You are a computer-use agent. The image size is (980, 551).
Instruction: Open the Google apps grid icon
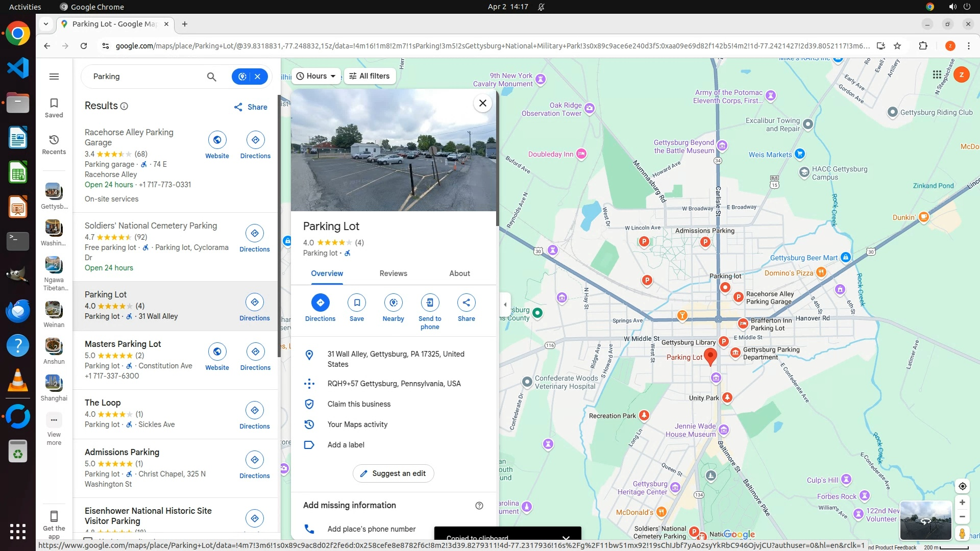point(937,75)
